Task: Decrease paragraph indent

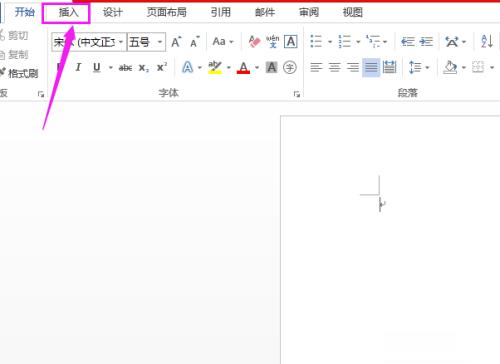Action: point(408,42)
